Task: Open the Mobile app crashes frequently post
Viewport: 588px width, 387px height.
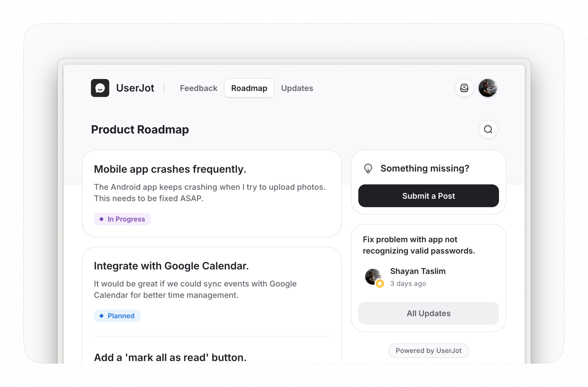Action: click(x=170, y=169)
